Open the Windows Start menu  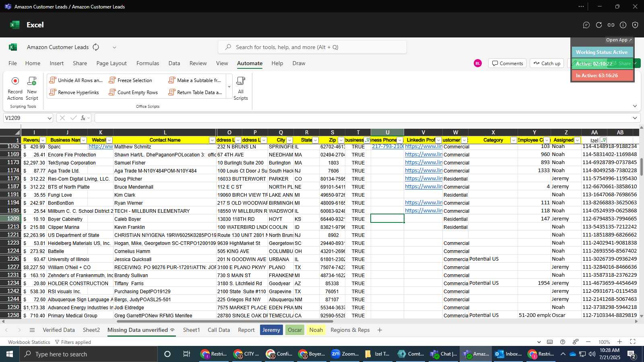pyautogui.click(x=10, y=354)
